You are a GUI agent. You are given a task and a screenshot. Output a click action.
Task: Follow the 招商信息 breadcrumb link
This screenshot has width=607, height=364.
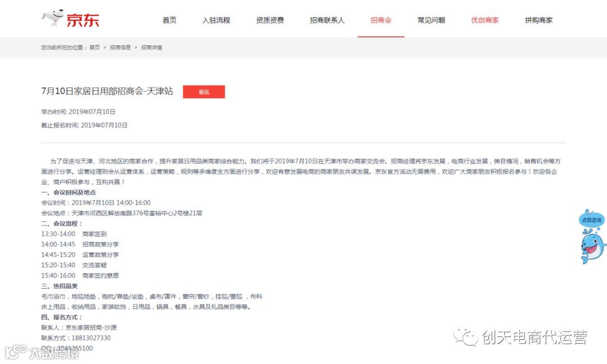120,48
